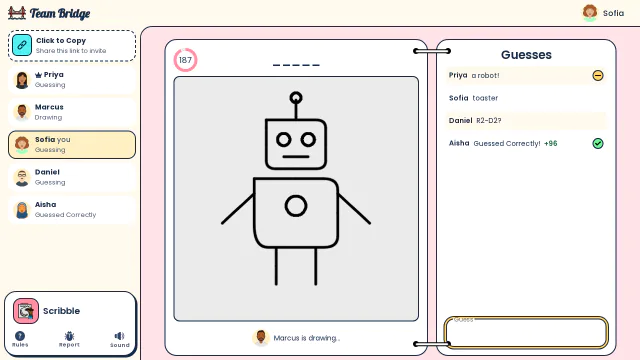
Task: Select Daniel's avatar in player list
Action: (22, 177)
